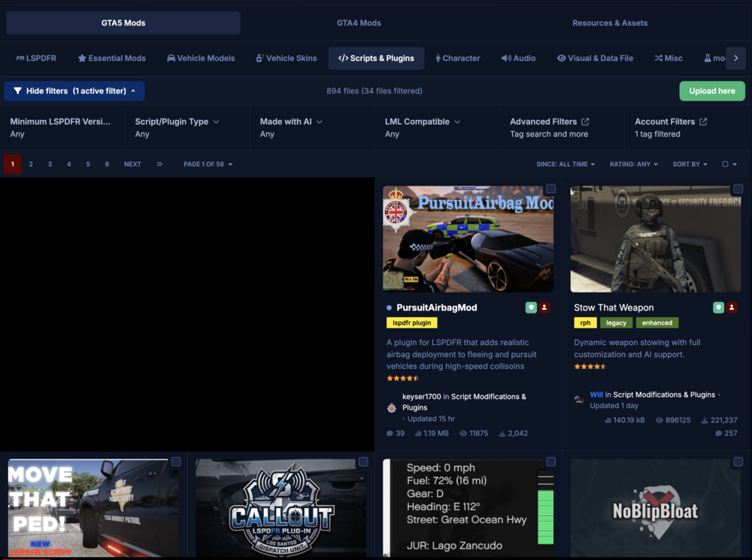Open Account Filters external link icon
The width and height of the screenshot is (752, 560).
[x=703, y=122]
